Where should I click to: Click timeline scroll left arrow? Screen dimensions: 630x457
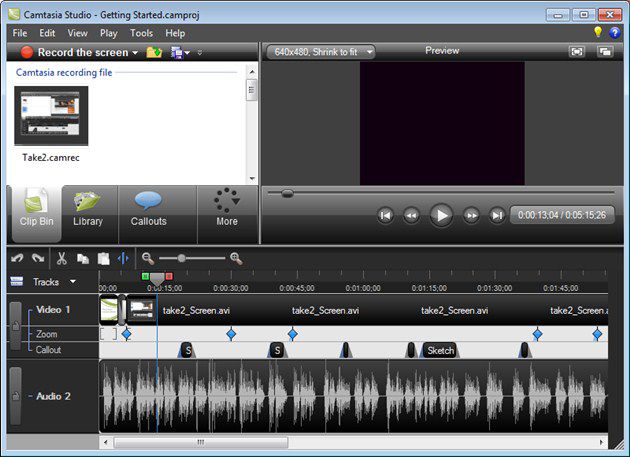pos(106,442)
